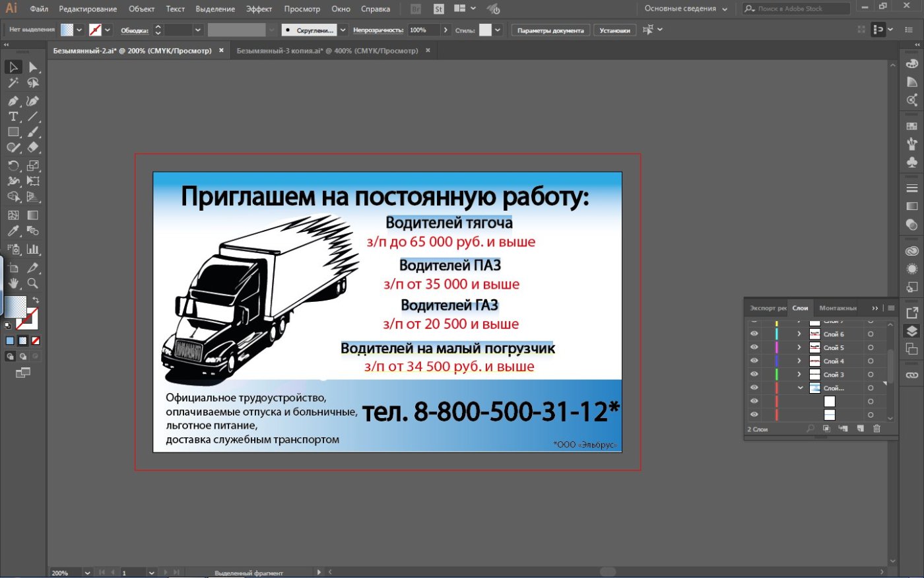Set None fill mode below swatches
Viewport: 924px width, 578px height.
tap(36, 341)
